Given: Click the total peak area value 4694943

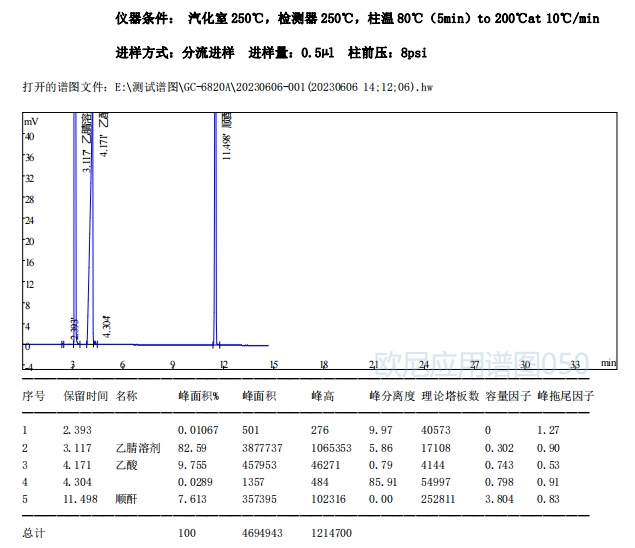Looking at the screenshot, I should 262,533.
